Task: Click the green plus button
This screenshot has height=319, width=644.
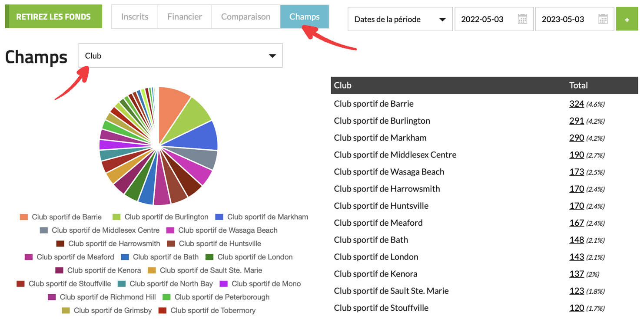Action: (627, 20)
